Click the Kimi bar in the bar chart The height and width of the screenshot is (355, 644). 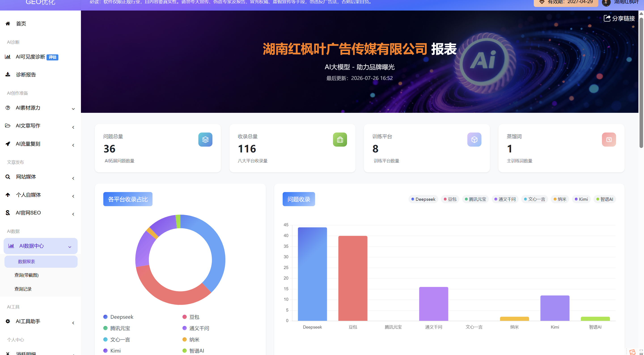(555, 308)
